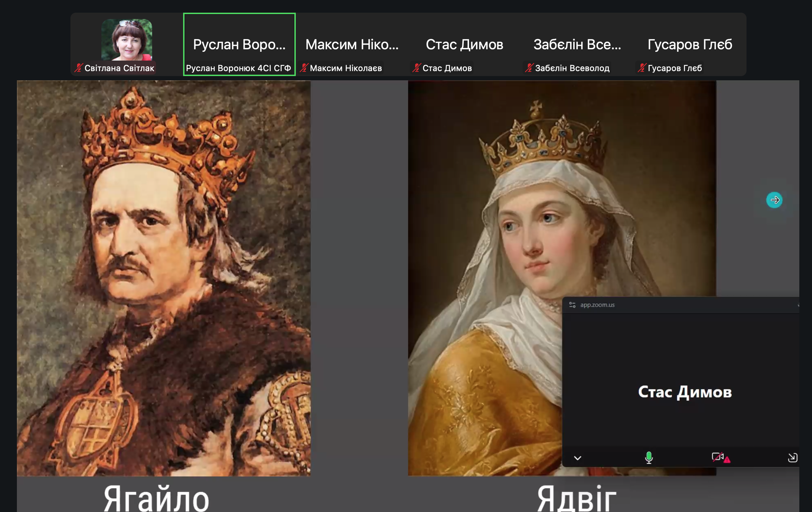Click the back-to-tab icon in mini window
Viewport: 812px width, 512px height.
792,457
